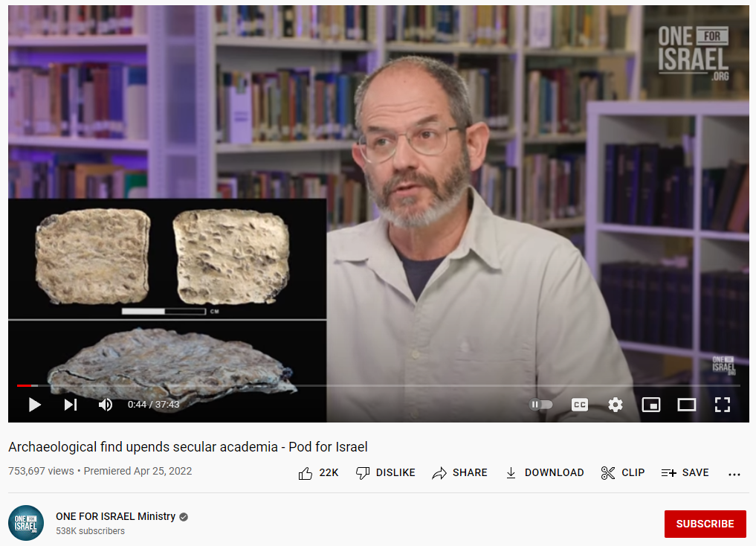Share this video
This screenshot has height=546, width=756.
[x=459, y=472]
